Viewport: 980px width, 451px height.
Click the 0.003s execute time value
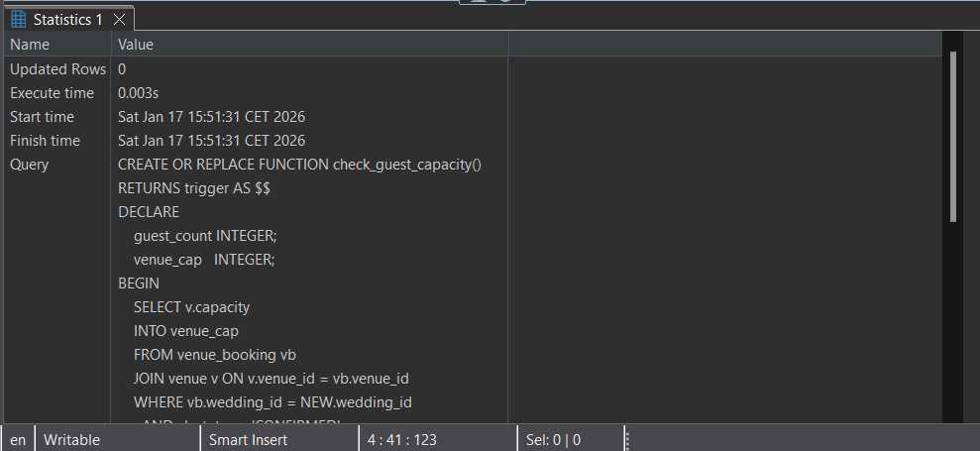(139, 93)
